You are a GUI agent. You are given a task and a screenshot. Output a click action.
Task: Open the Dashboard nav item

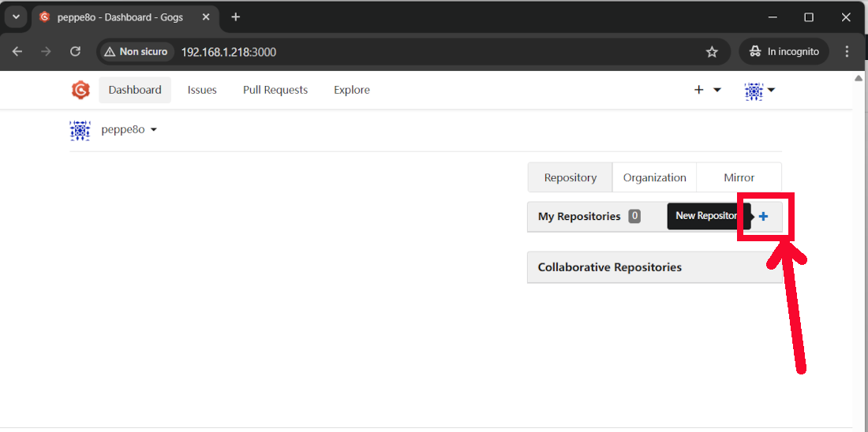(x=135, y=90)
